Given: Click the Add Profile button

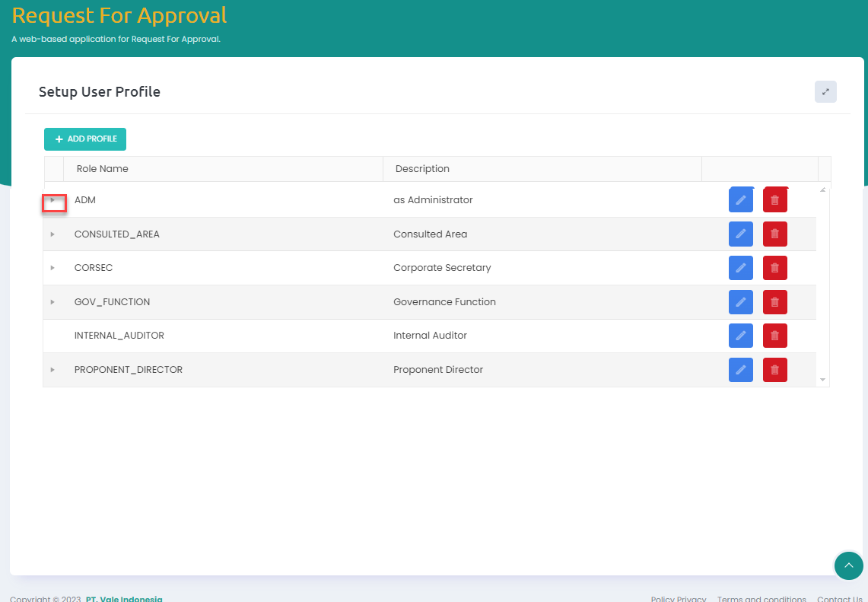Looking at the screenshot, I should click(x=85, y=139).
